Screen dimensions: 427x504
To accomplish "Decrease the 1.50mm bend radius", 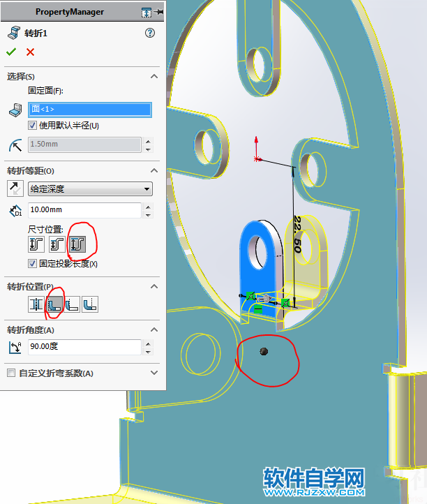I will tap(148, 149).
